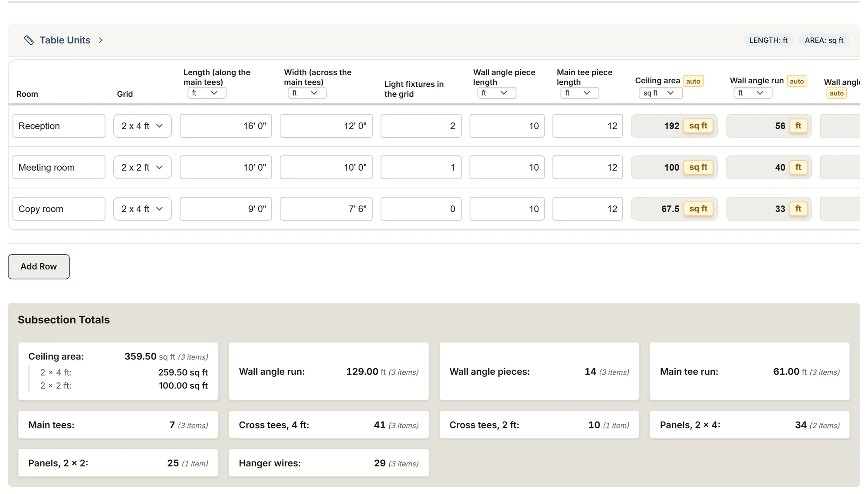This screenshot has width=868, height=494.
Task: Edit Meeting room length 10' 0" field
Action: (226, 167)
